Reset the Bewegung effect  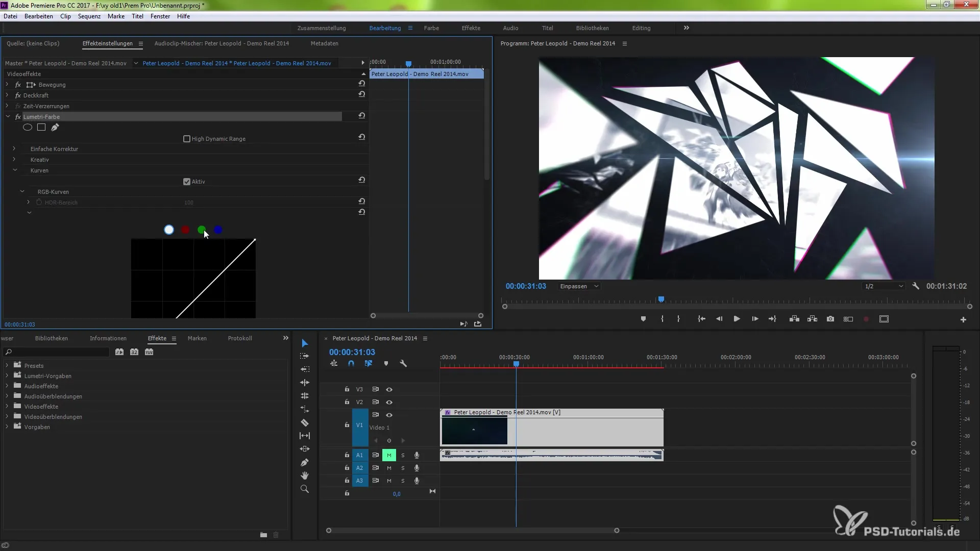tap(361, 84)
